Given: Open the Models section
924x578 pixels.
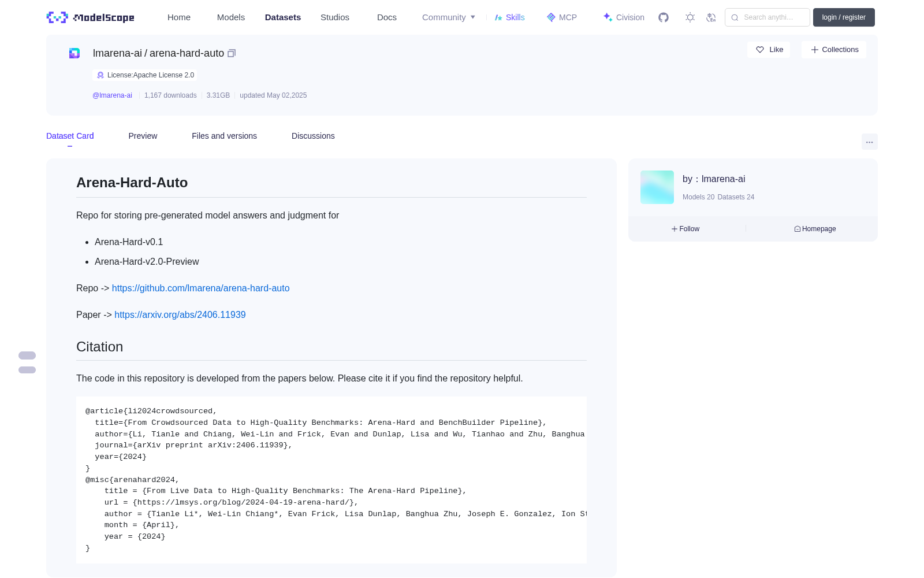Looking at the screenshot, I should [231, 17].
